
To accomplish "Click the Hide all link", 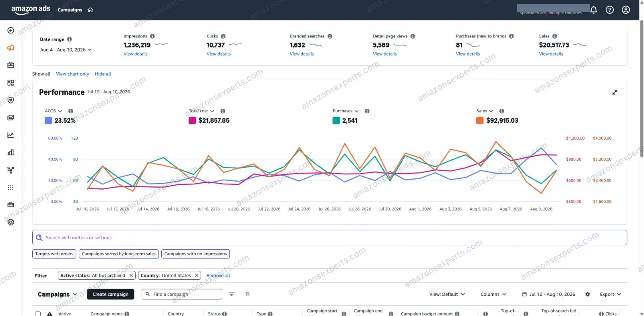I will [x=103, y=74].
